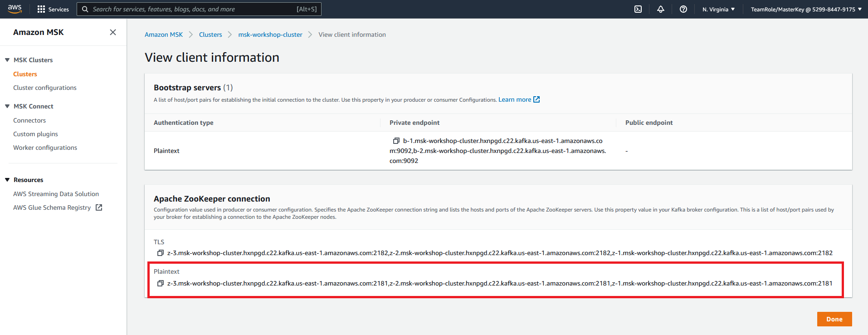This screenshot has height=335, width=868.
Task: Click the Apache ZooKeeper connection heading
Action: point(212,199)
